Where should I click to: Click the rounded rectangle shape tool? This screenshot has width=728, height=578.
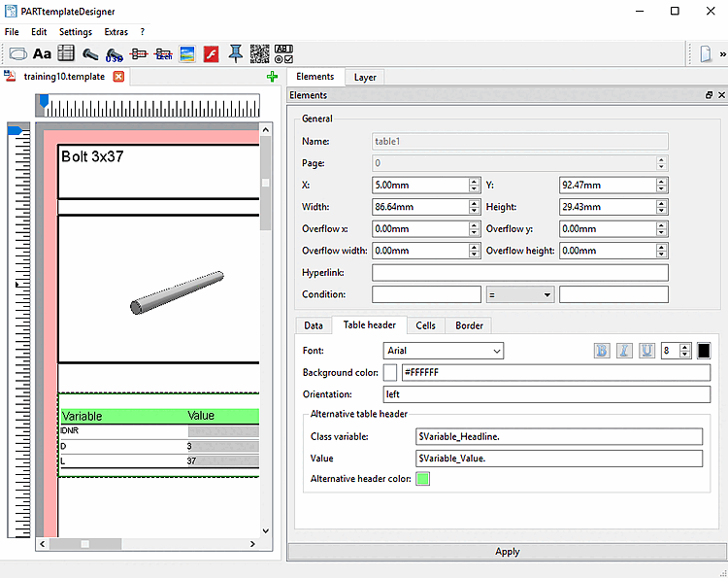click(x=17, y=53)
